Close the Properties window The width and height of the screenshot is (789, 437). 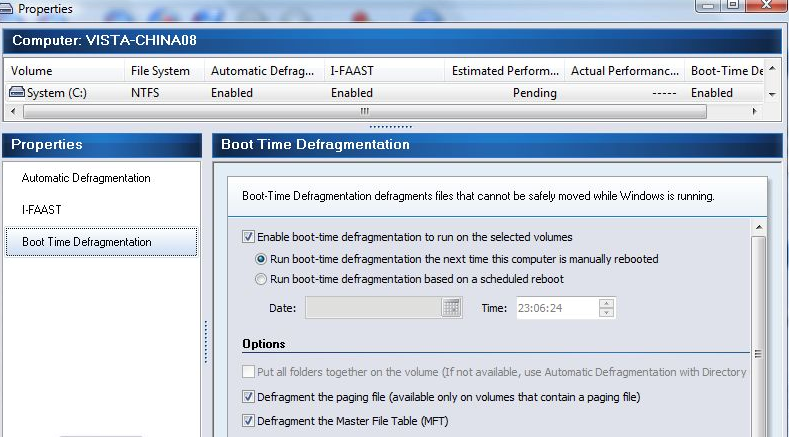coord(766,5)
